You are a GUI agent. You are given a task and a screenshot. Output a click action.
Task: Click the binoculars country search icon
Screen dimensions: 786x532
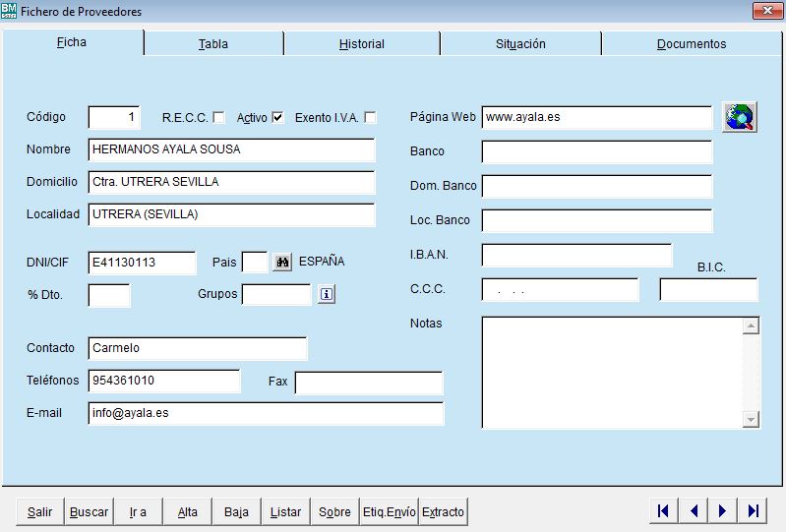coord(283,263)
